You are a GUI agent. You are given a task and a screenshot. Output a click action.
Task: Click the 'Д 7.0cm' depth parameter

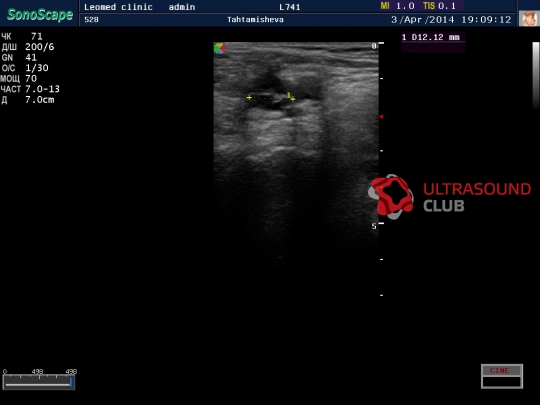28,100
